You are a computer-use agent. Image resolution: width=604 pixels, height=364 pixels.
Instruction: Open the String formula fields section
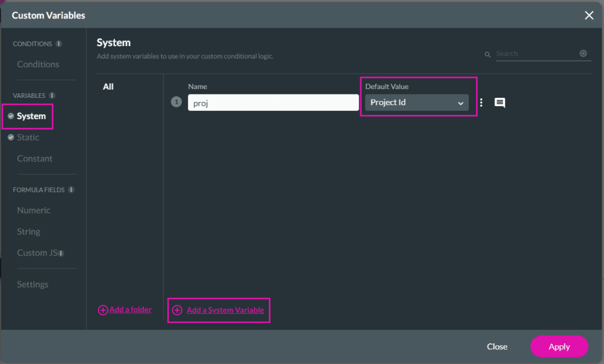coord(28,232)
